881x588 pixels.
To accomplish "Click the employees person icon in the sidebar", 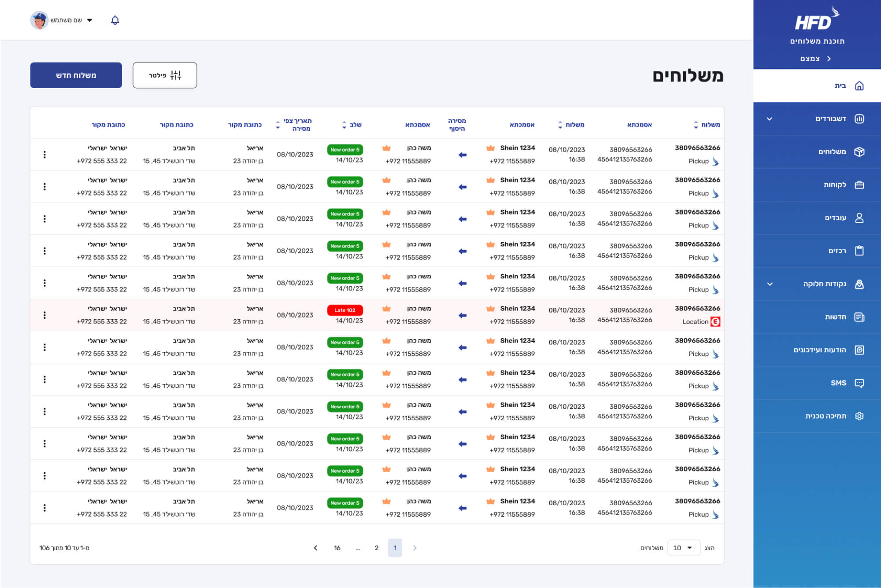I will 859,218.
